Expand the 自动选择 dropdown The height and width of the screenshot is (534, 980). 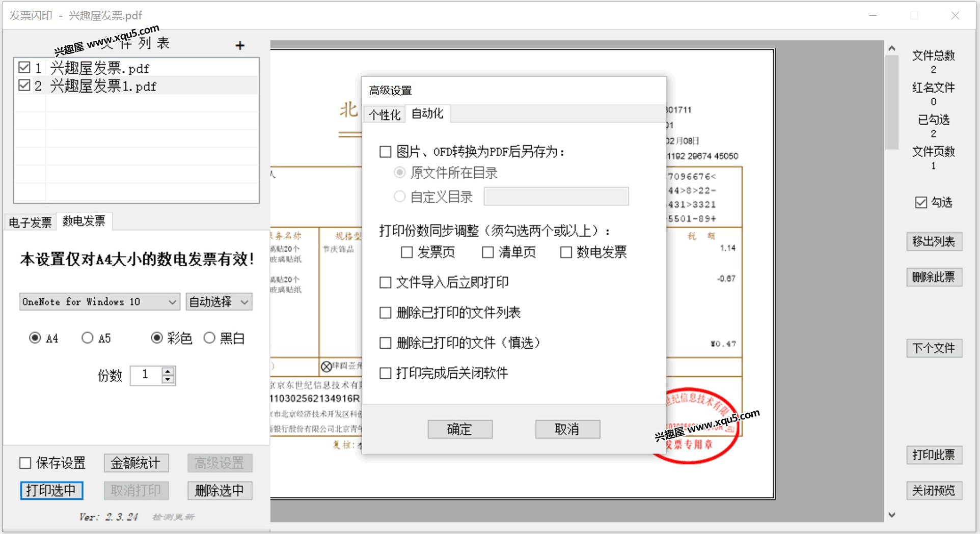[x=219, y=302]
